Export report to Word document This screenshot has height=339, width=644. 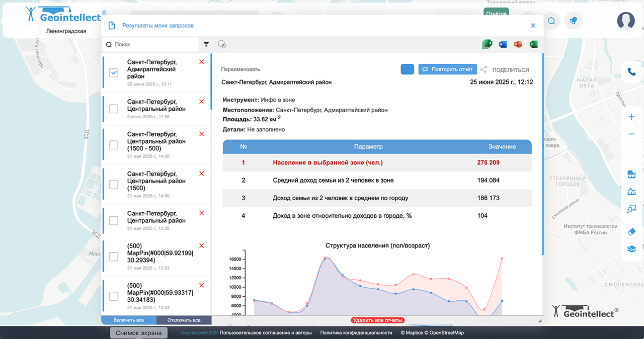tap(503, 44)
